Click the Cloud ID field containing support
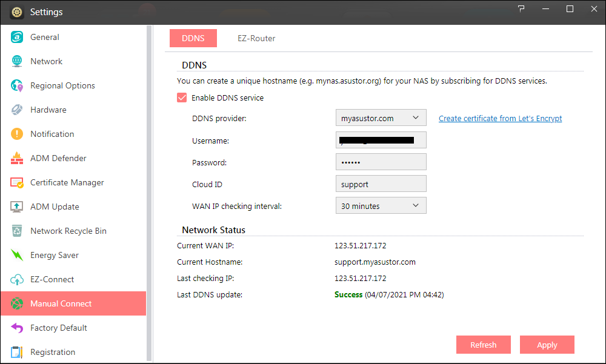The image size is (606, 364). click(x=381, y=184)
